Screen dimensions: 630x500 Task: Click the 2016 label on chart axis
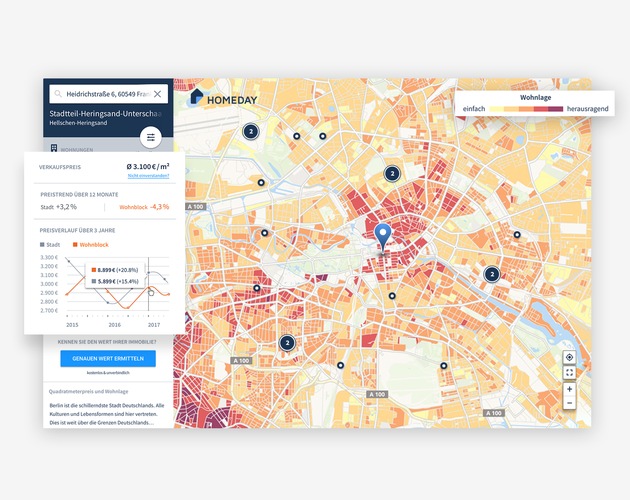(x=115, y=325)
